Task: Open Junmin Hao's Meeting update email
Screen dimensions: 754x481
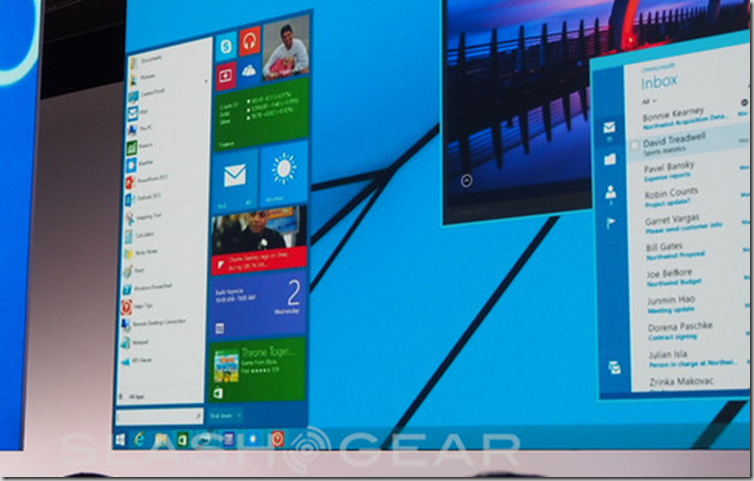Action: point(691,304)
